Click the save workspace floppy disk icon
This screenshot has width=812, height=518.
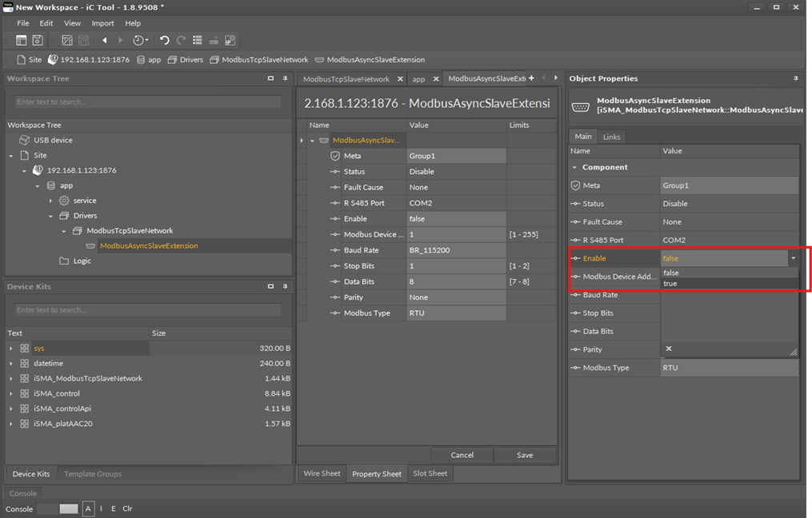(x=37, y=40)
